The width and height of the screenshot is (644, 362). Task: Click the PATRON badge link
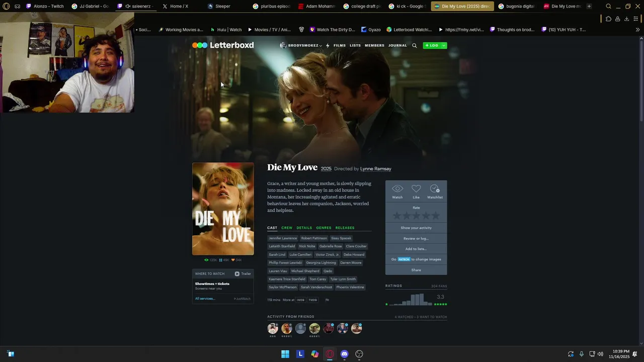(x=404, y=259)
